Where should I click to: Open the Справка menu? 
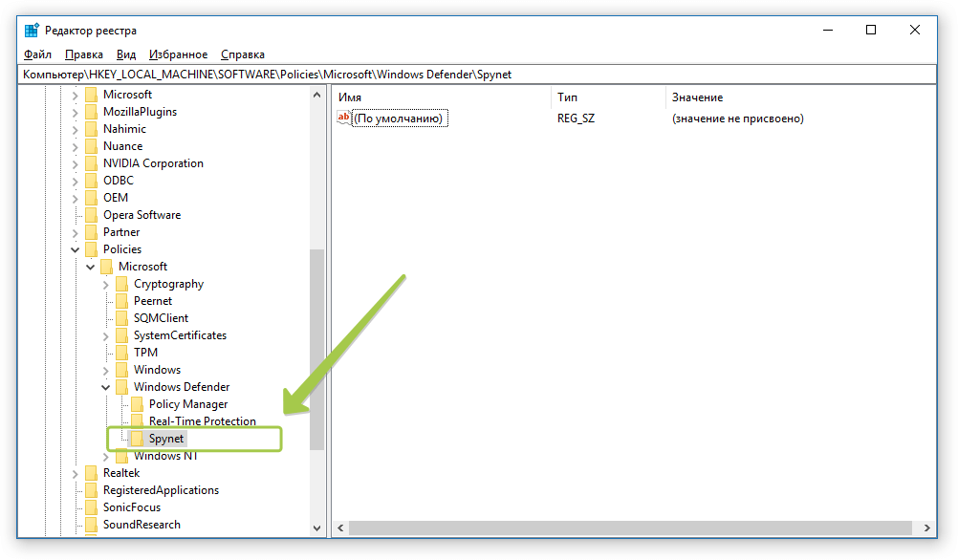[243, 54]
